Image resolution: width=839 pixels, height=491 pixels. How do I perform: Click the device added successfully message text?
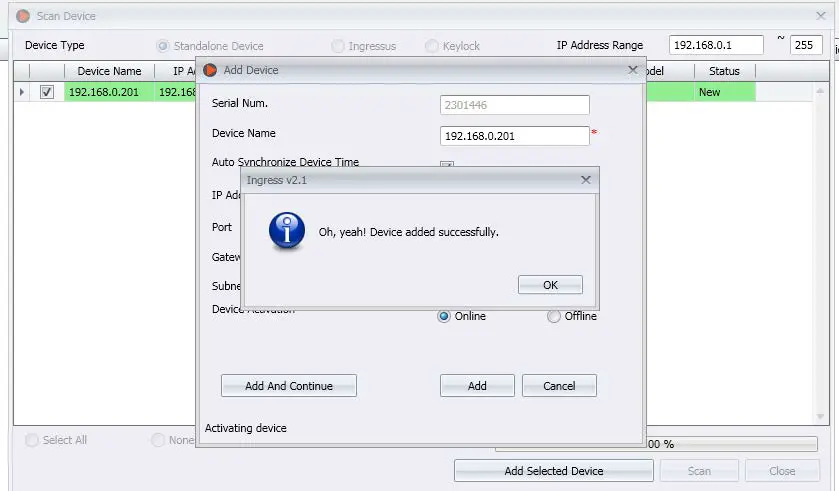[408, 232]
